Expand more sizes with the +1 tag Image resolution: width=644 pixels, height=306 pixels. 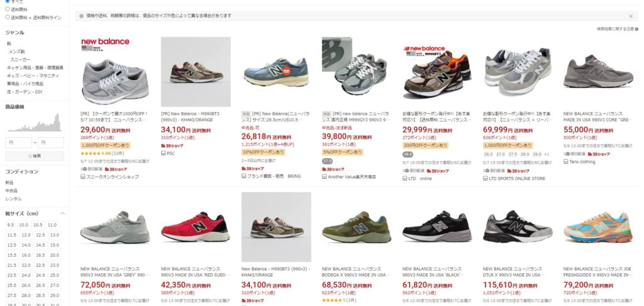547,154
